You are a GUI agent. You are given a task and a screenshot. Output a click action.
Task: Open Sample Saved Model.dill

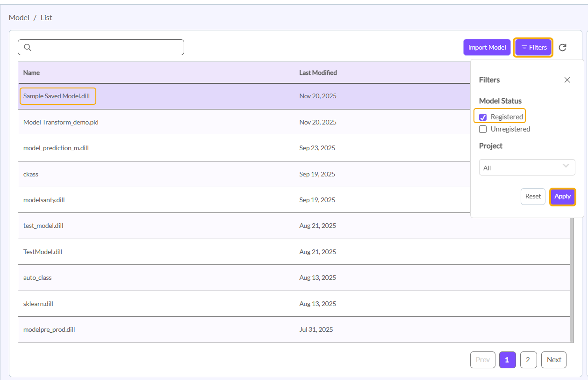click(x=56, y=96)
